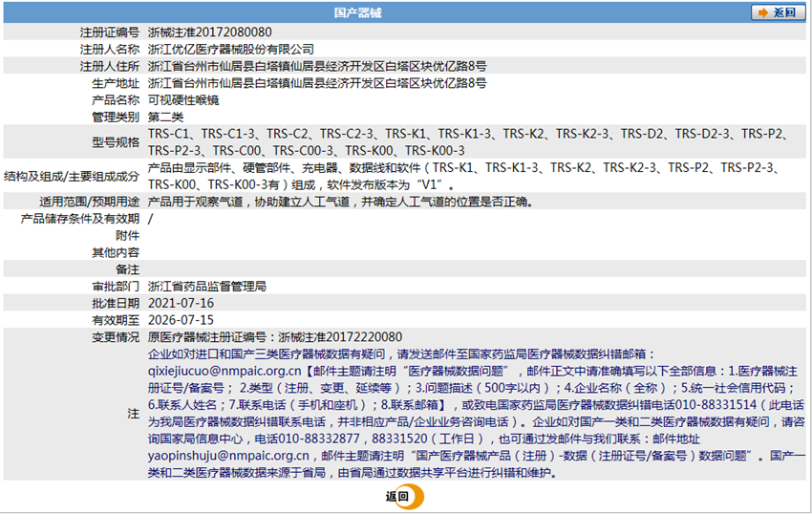
Task: Click phone number 010-88332877 in note
Action: coord(318,439)
